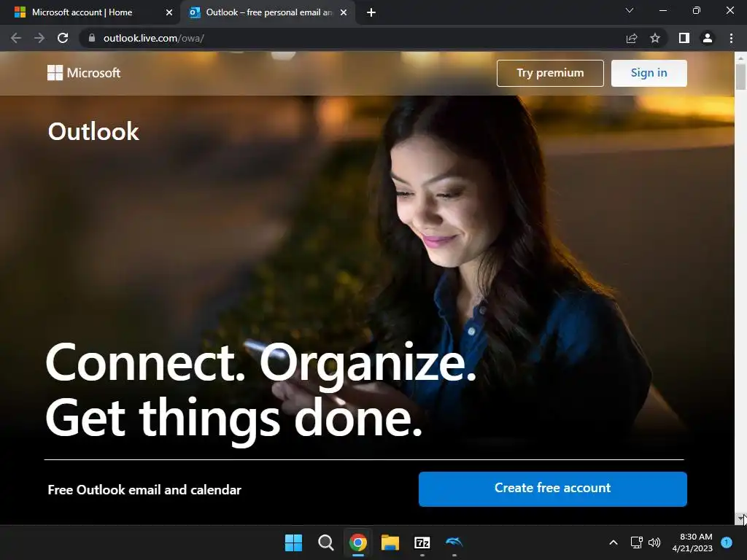Go forward to next page
747x560 pixels.
(39, 38)
